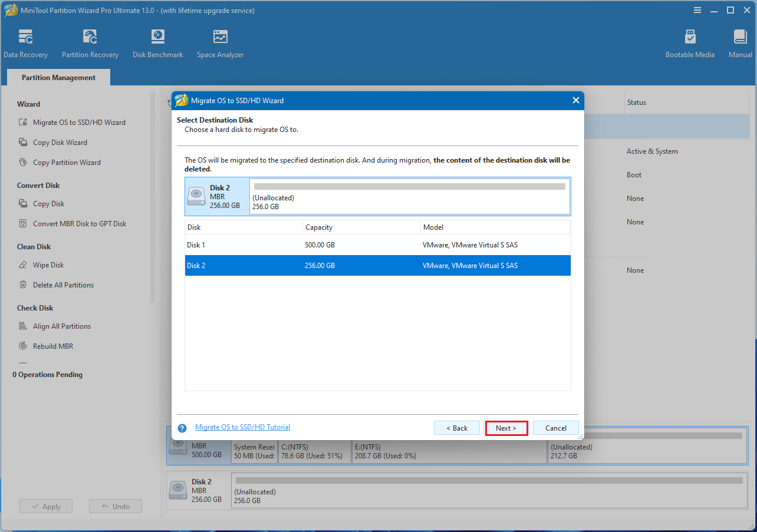The height and width of the screenshot is (532, 757).
Task: Click Next in the migration wizard
Action: tap(506, 428)
